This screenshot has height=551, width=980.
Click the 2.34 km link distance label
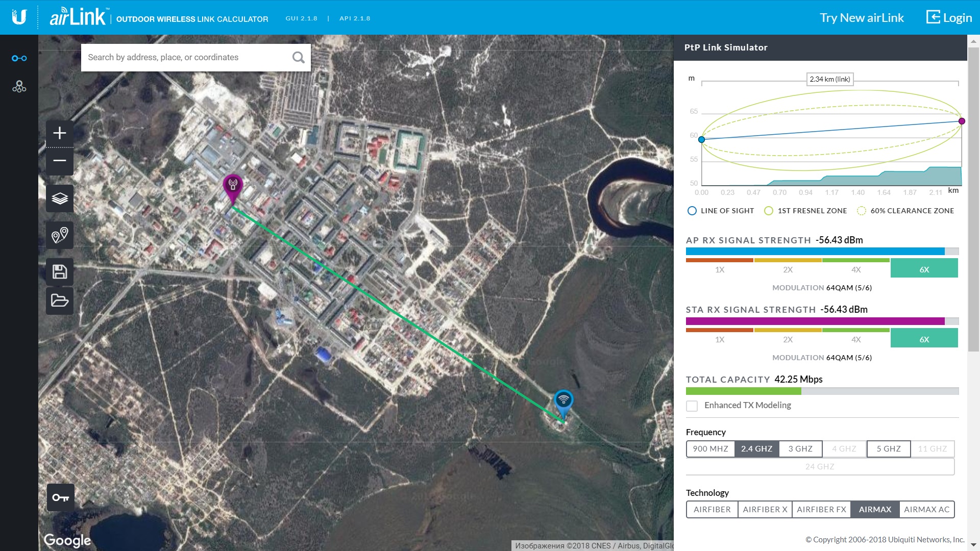(x=830, y=79)
